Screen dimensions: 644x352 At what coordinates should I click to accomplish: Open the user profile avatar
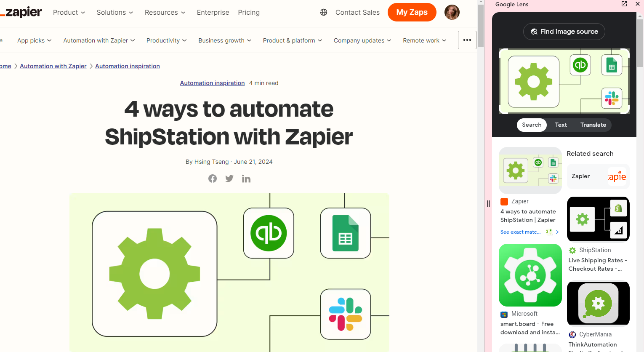pos(452,12)
